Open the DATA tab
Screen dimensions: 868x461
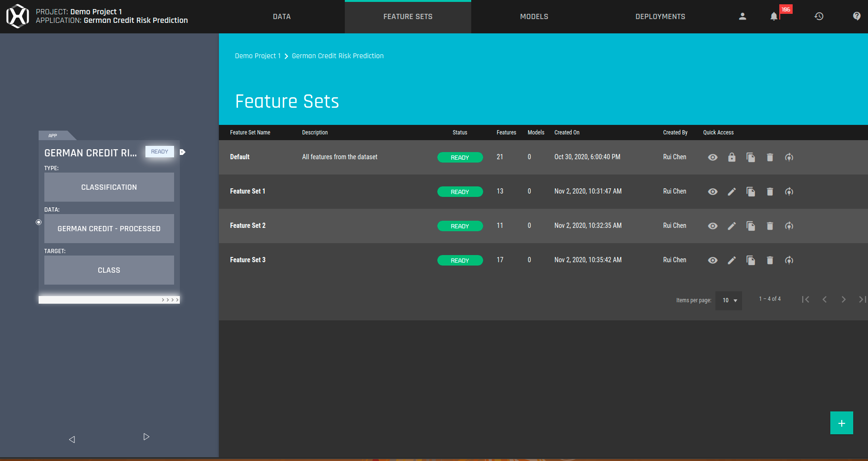point(281,16)
